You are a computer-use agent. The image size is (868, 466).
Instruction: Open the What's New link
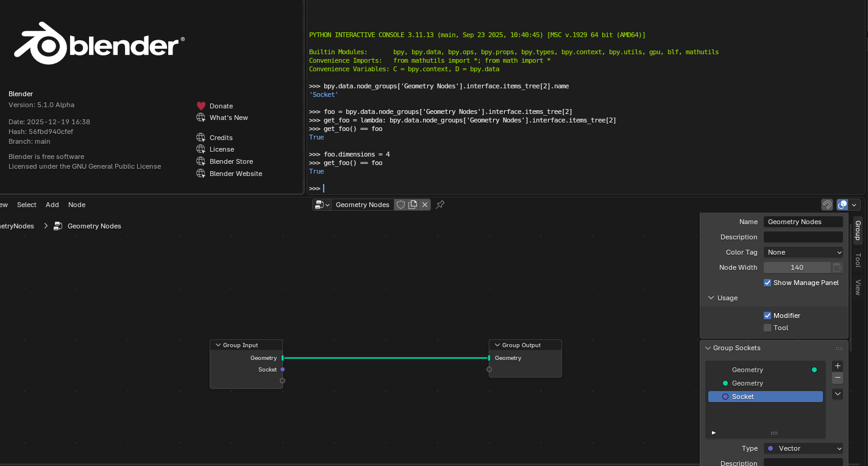pos(229,118)
